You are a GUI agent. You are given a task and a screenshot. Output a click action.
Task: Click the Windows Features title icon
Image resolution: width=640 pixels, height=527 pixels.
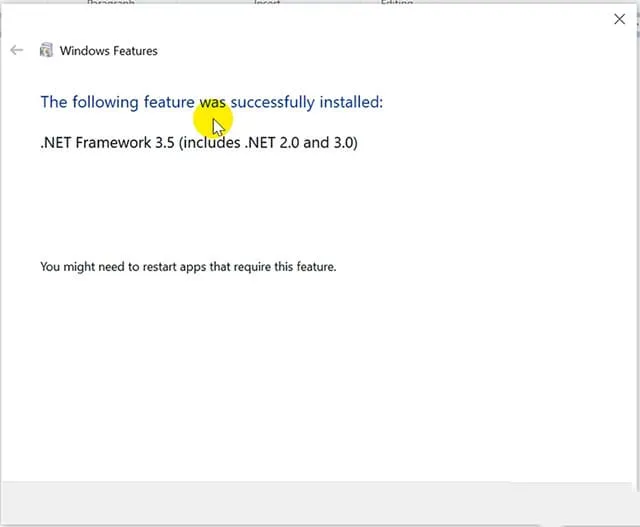(x=46, y=50)
